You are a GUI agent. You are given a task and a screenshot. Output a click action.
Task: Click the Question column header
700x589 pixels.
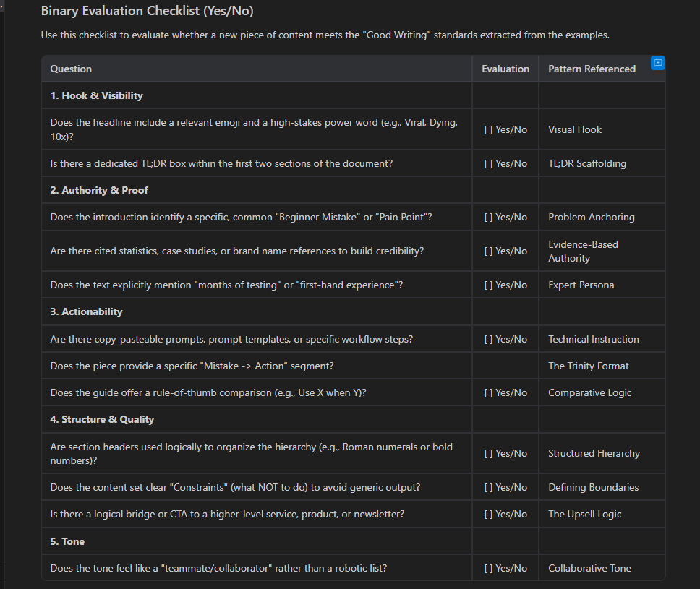click(x=71, y=69)
